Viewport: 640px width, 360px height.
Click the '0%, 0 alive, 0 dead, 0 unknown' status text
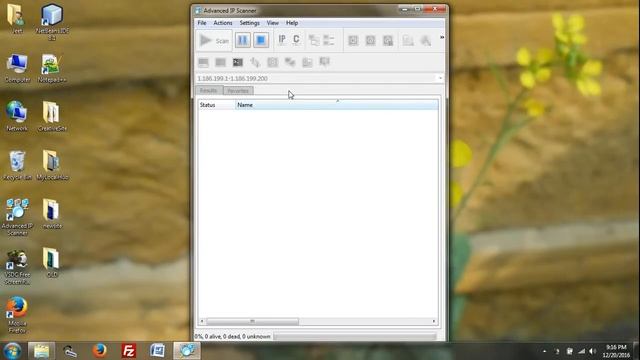[233, 336]
